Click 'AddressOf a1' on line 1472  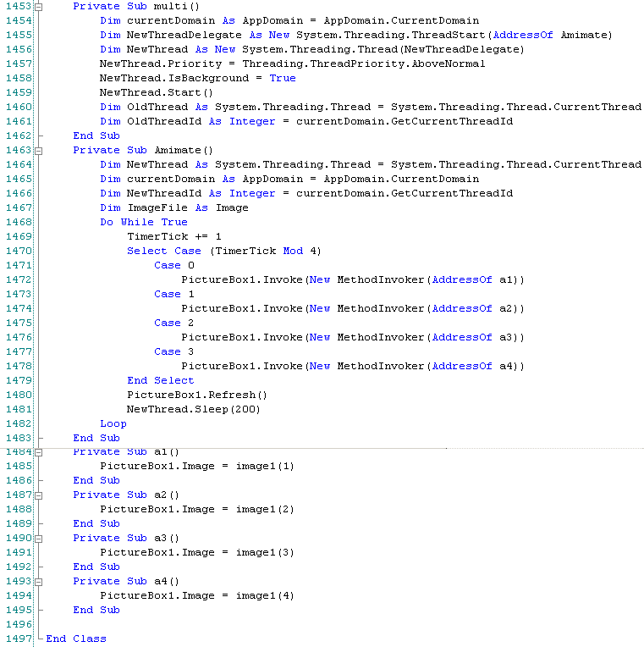[472, 280]
